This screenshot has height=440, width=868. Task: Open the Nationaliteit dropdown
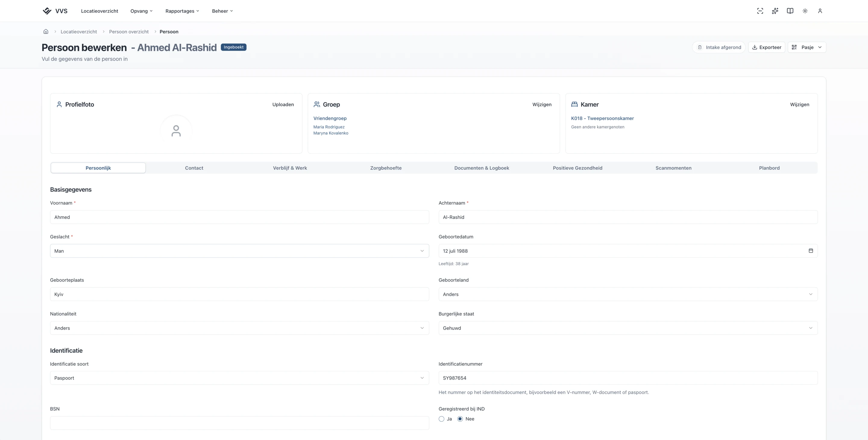coord(240,328)
